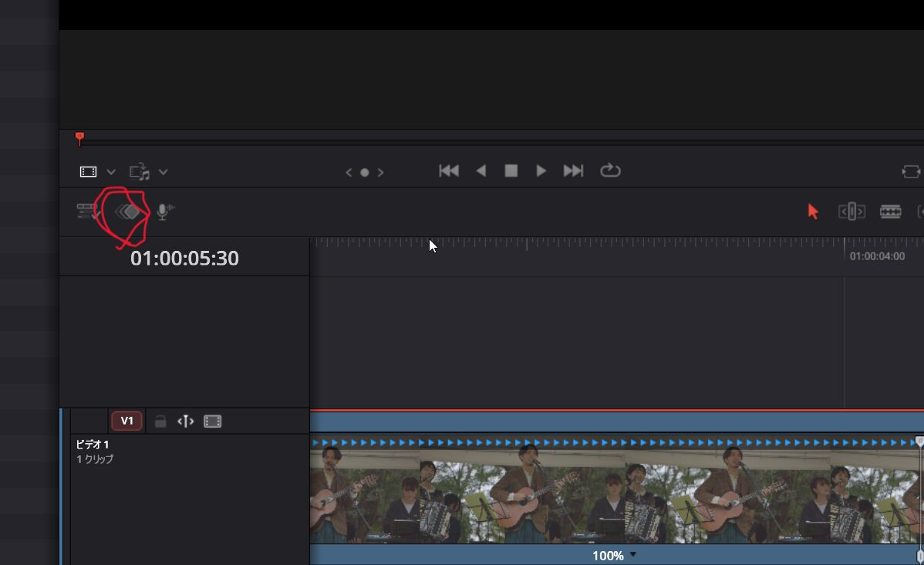Viewport: 924px width, 565px height.
Task: Disable the video track filmstrip toggle
Action: (x=212, y=421)
